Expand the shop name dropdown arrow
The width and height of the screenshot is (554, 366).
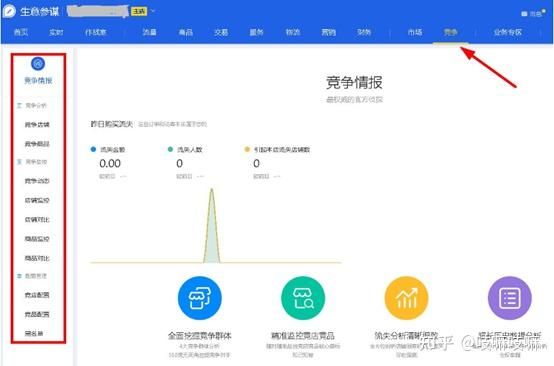click(153, 11)
